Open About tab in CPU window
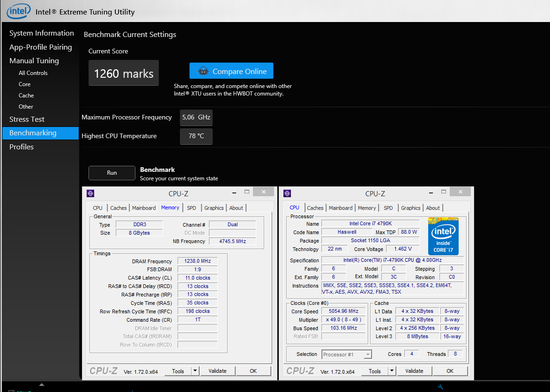Viewport: 550px width, 392px height. click(x=433, y=208)
